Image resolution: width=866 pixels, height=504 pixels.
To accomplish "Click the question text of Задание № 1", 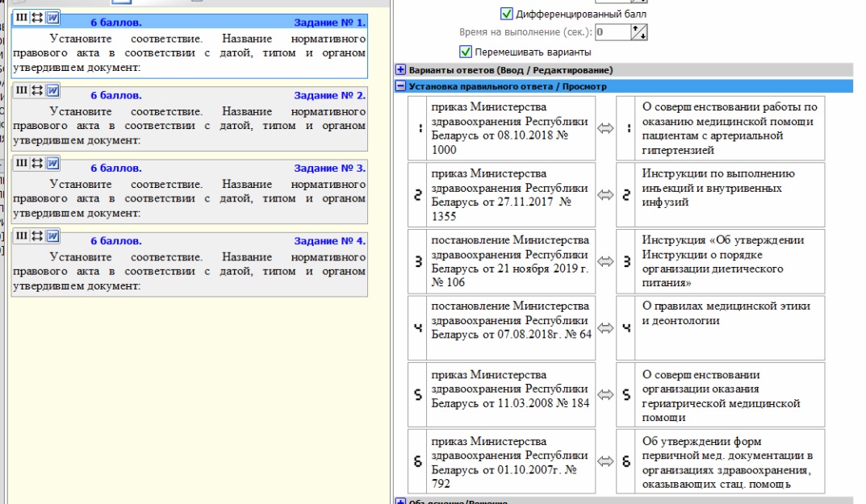I will coord(190,53).
